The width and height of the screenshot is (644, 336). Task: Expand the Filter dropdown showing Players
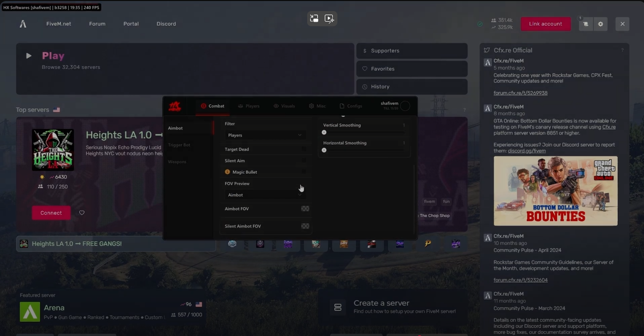pyautogui.click(x=265, y=135)
